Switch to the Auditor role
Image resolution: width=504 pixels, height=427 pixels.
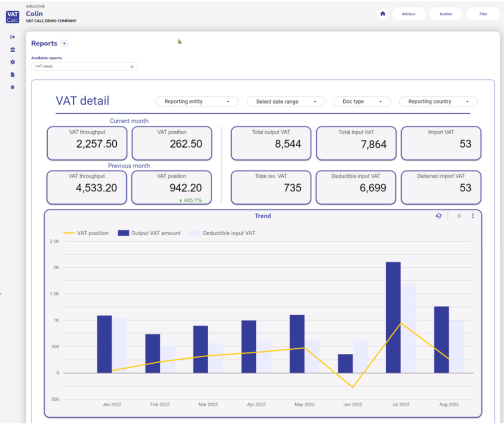coord(446,14)
